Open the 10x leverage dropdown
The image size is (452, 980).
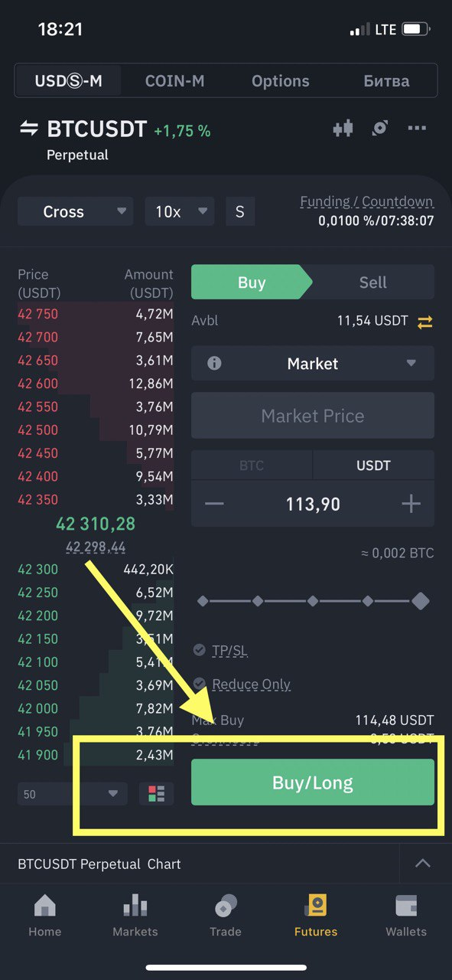(180, 212)
